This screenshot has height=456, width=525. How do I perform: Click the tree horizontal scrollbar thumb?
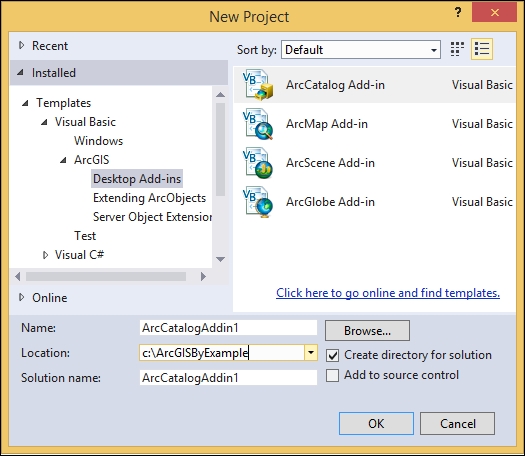pyautogui.click(x=106, y=277)
